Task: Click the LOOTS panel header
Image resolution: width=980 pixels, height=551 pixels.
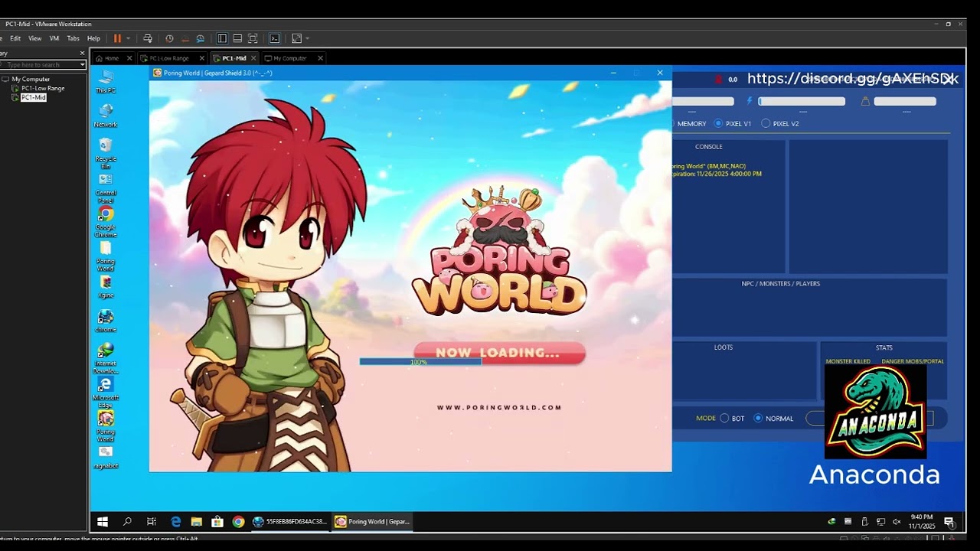Action: pyautogui.click(x=724, y=347)
